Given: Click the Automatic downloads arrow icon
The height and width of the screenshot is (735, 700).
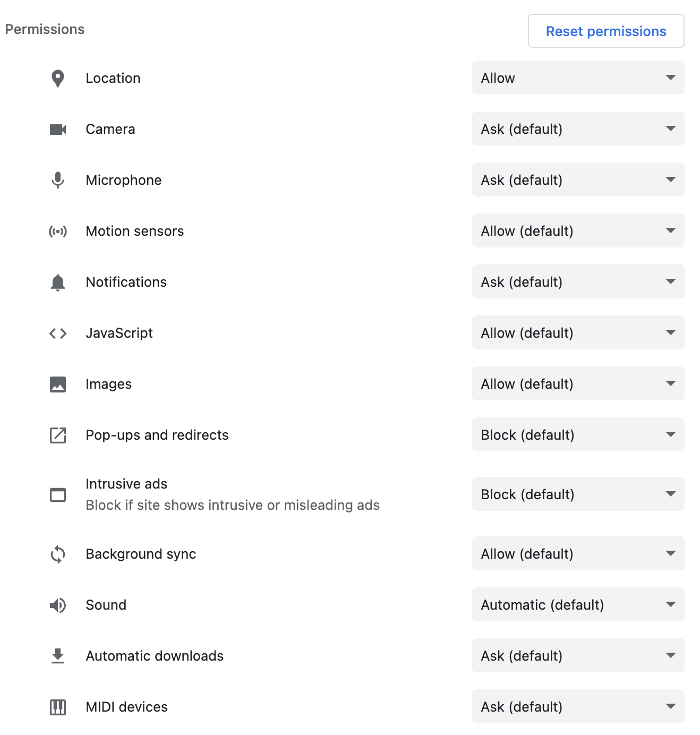Looking at the screenshot, I should (x=58, y=656).
